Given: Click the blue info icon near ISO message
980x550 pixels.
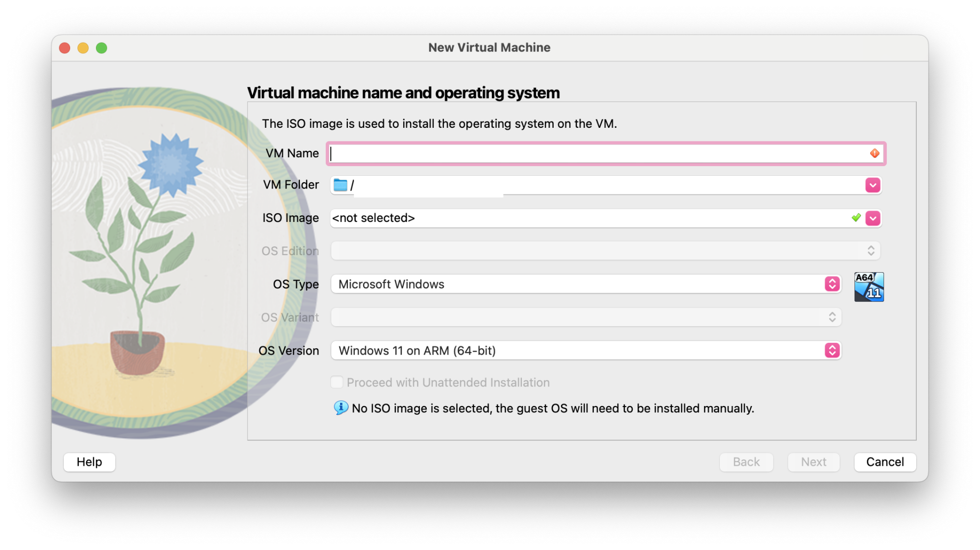Looking at the screenshot, I should [341, 407].
